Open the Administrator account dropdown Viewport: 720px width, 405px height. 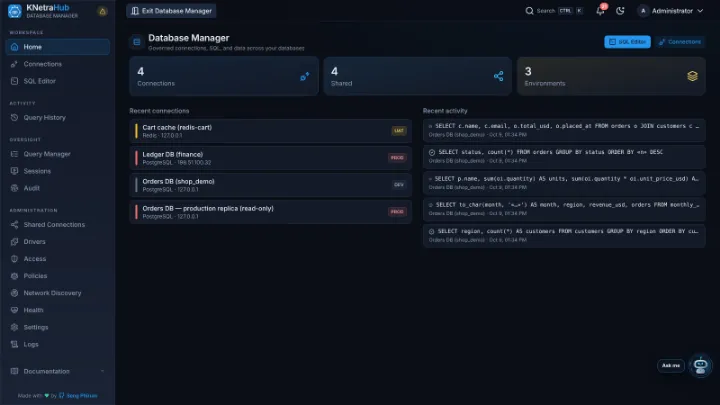670,11
